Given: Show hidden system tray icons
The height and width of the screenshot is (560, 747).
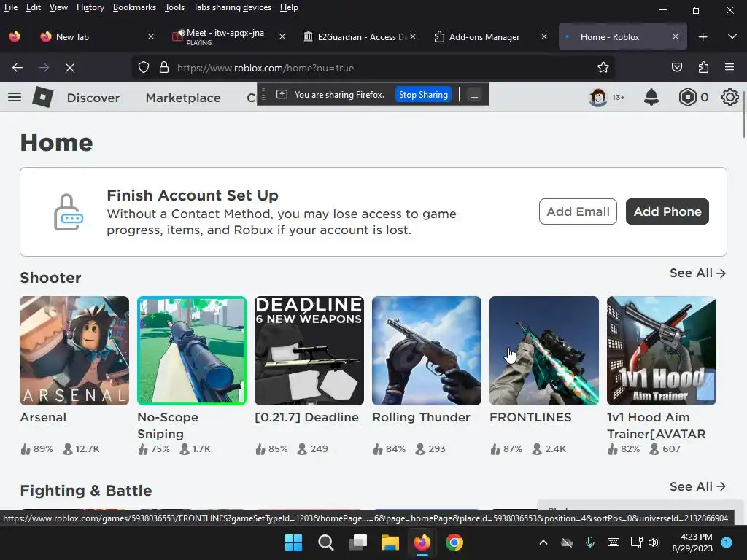Looking at the screenshot, I should (x=543, y=542).
